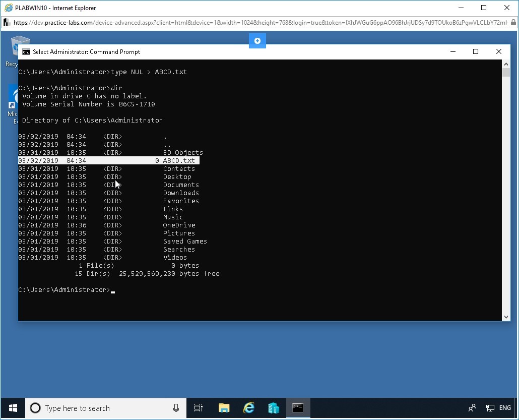
Task: Click the highlighted ABCD.txt entry
Action: tap(108, 161)
